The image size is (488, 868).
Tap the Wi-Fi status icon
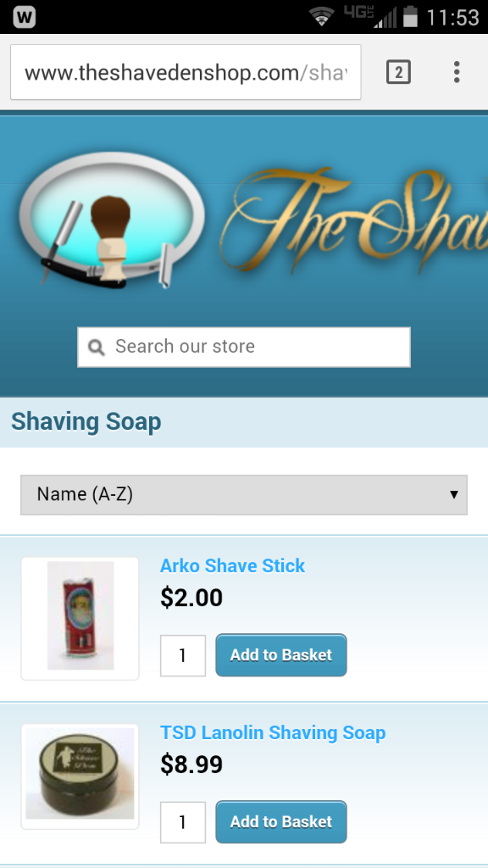click(322, 17)
